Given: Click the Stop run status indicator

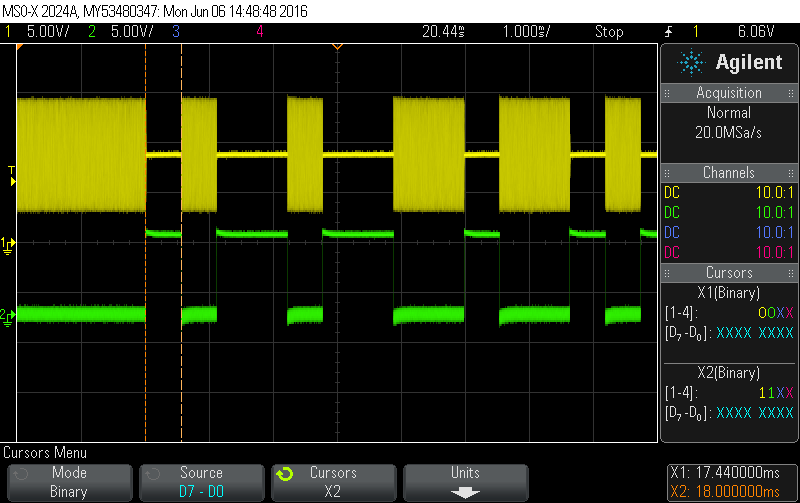Looking at the screenshot, I should pyautogui.click(x=609, y=32).
